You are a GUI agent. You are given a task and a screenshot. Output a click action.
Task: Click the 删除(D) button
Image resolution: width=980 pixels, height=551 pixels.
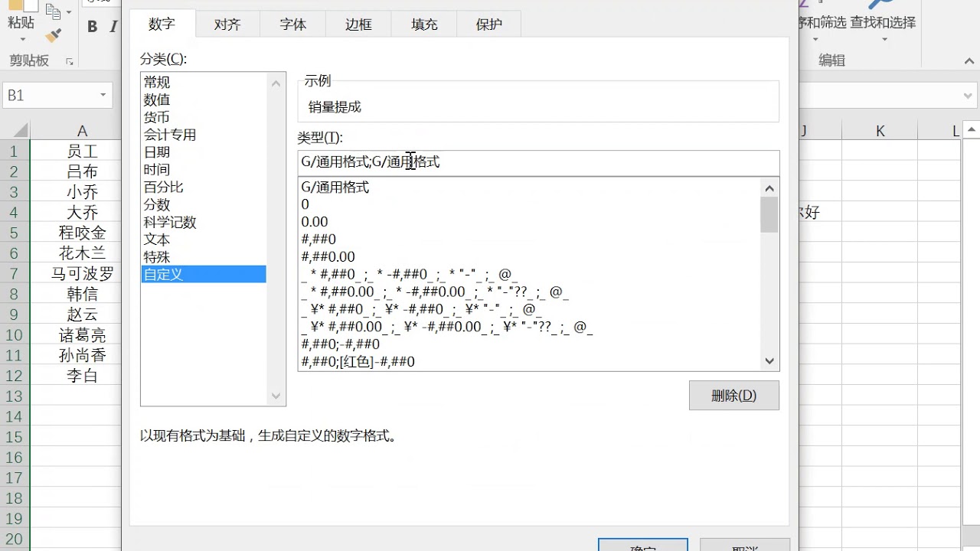coord(733,396)
